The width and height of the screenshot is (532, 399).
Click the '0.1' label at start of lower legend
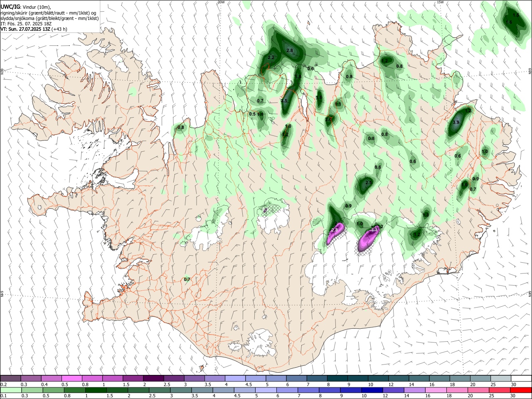(x=4, y=396)
